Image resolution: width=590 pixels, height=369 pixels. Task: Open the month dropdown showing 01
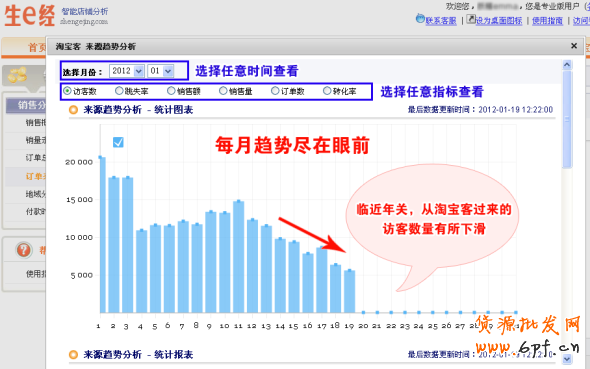click(161, 71)
